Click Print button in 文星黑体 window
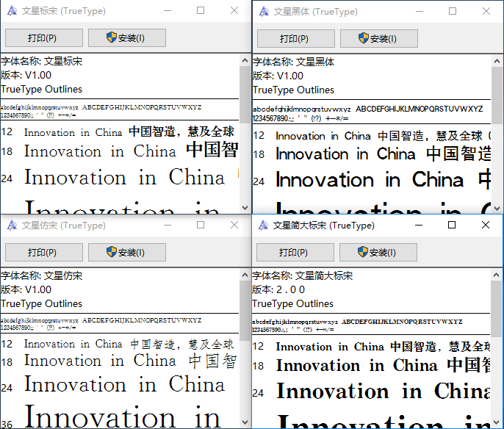The height and width of the screenshot is (429, 504). [x=295, y=38]
